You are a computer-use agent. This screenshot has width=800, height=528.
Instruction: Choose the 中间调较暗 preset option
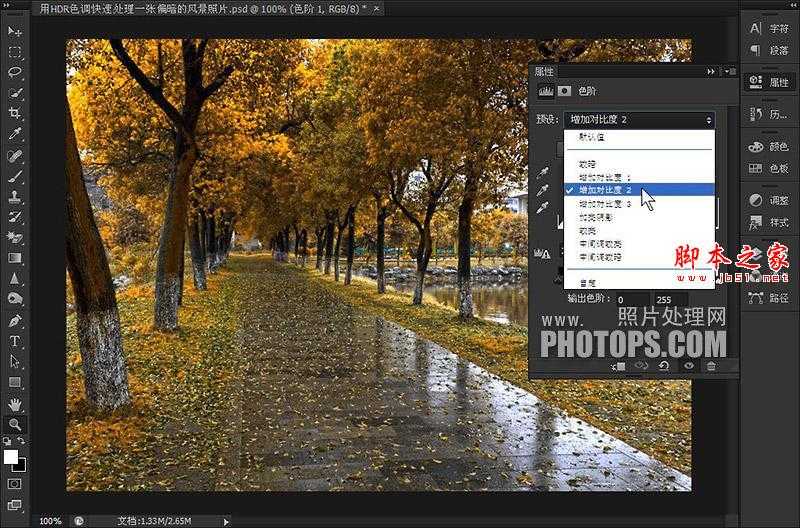[639, 257]
